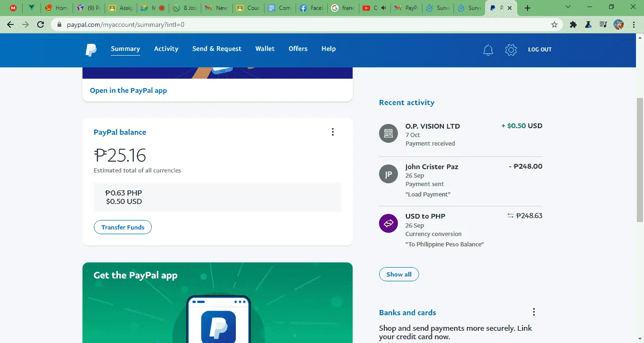The image size is (644, 343).
Task: Switch to the 'Cour' tab
Action: [x=248, y=8]
